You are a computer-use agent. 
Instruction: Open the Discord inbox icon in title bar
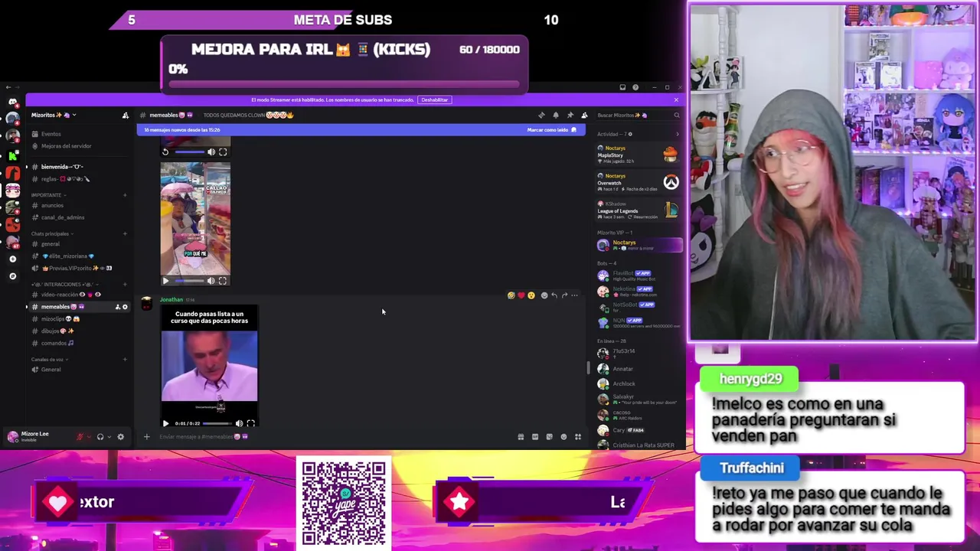click(x=622, y=87)
